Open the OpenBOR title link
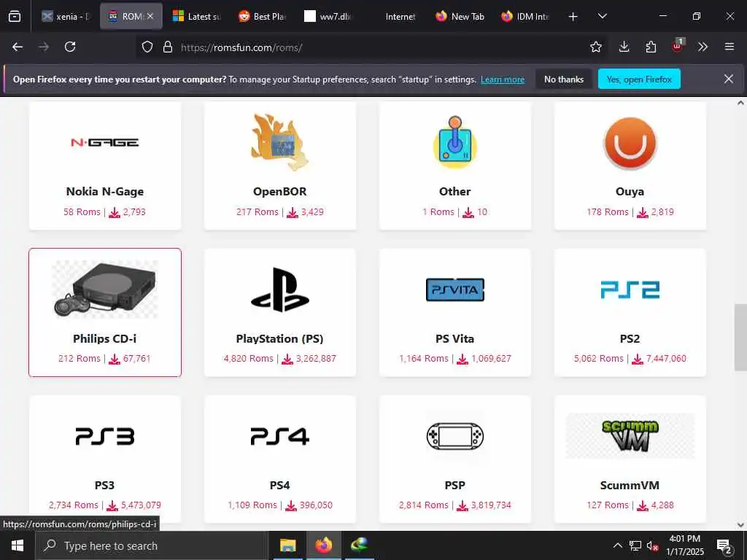This screenshot has width=747, height=560. pos(279,192)
